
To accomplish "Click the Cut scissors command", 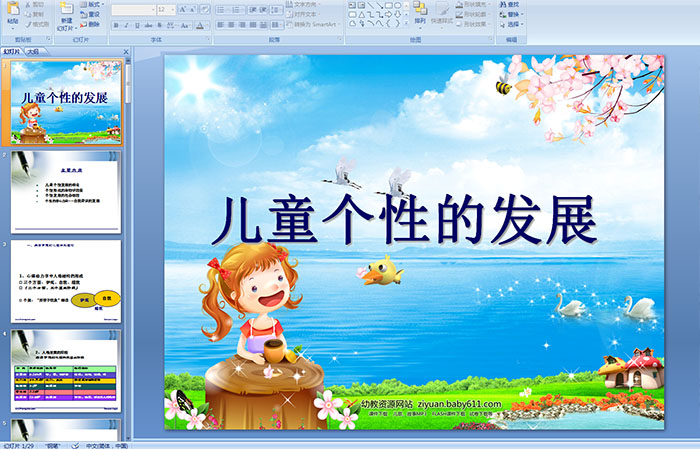I will point(35,4).
